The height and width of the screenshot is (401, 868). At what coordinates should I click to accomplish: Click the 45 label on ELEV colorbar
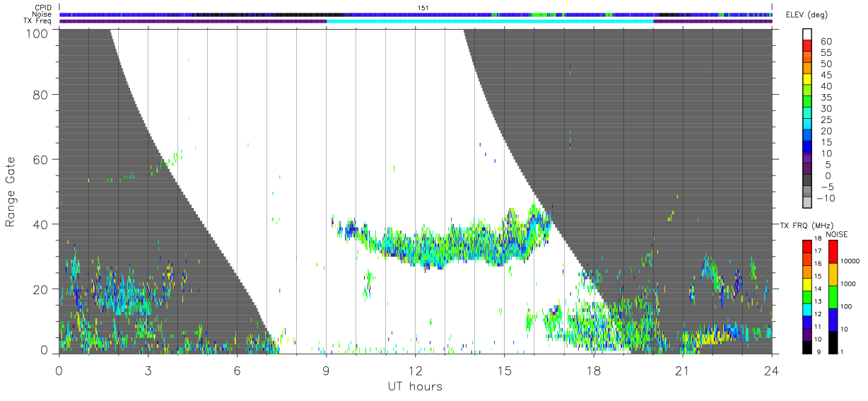click(x=826, y=75)
